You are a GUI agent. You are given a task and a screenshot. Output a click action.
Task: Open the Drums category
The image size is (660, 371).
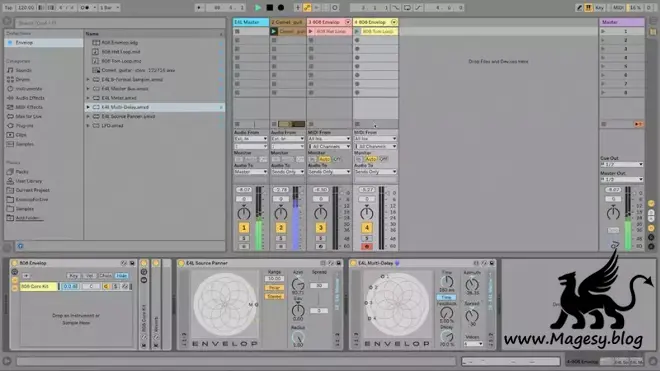[22, 80]
